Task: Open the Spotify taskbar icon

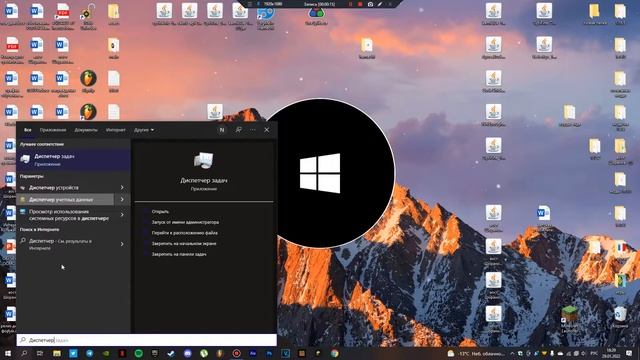Action: [138, 353]
